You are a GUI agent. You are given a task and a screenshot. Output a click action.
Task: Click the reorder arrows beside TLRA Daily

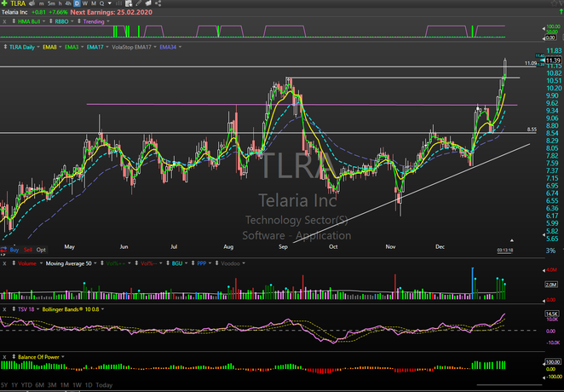(5, 47)
